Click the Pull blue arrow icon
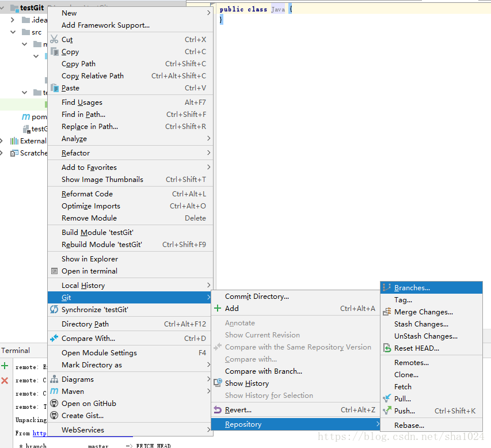Screen dimensions: 491x448 pos(387,398)
